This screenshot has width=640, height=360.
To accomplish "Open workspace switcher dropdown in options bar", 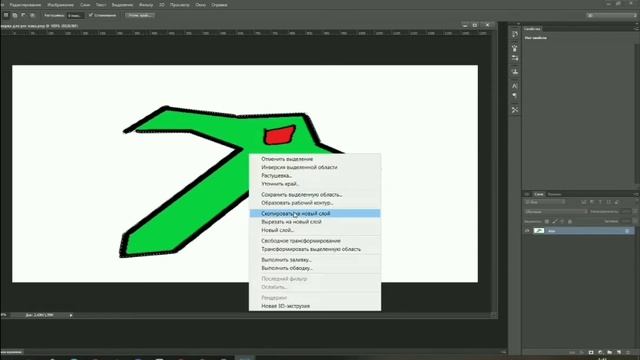I will [x=612, y=16].
